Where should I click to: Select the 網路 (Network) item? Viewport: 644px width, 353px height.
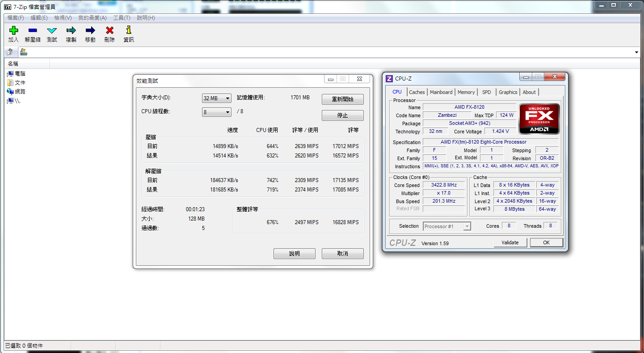[17, 91]
